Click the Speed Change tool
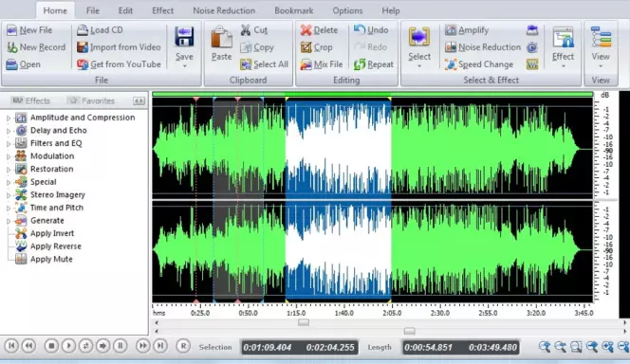 (479, 64)
